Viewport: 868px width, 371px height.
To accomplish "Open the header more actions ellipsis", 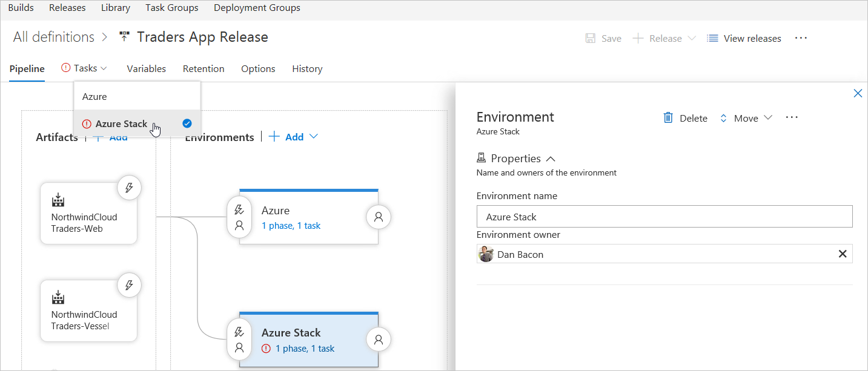I will tap(801, 38).
